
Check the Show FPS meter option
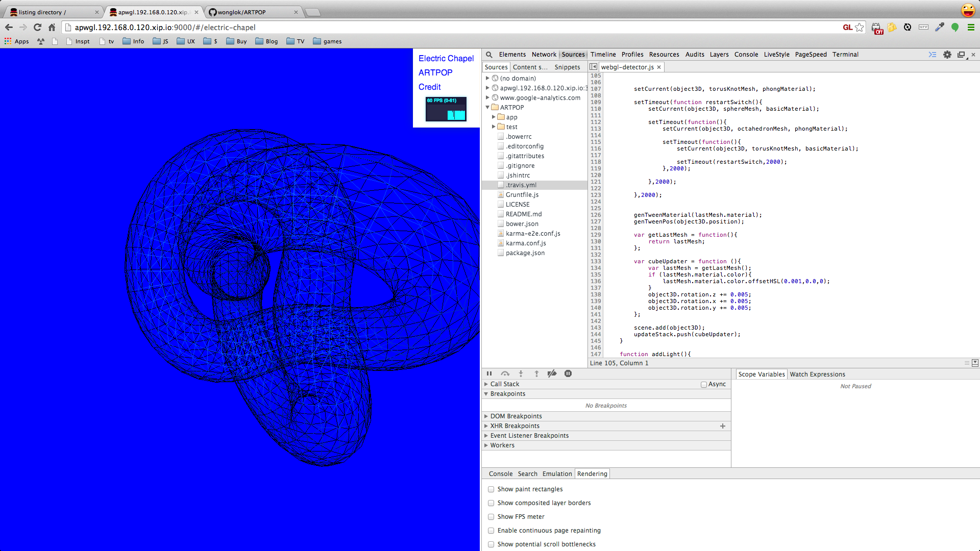(x=491, y=517)
